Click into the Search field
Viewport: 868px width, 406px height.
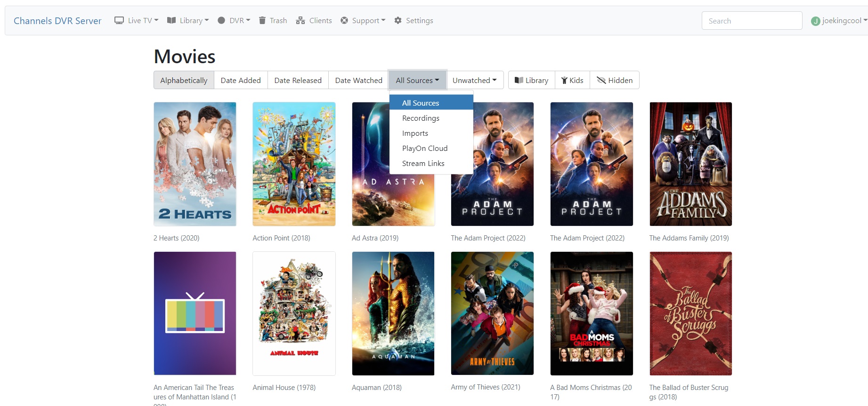[x=751, y=21]
